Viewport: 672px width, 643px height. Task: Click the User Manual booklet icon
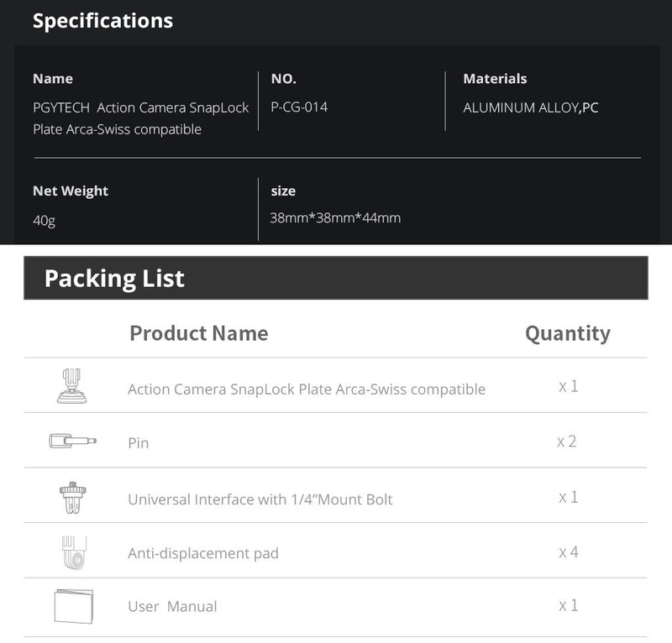point(74,606)
